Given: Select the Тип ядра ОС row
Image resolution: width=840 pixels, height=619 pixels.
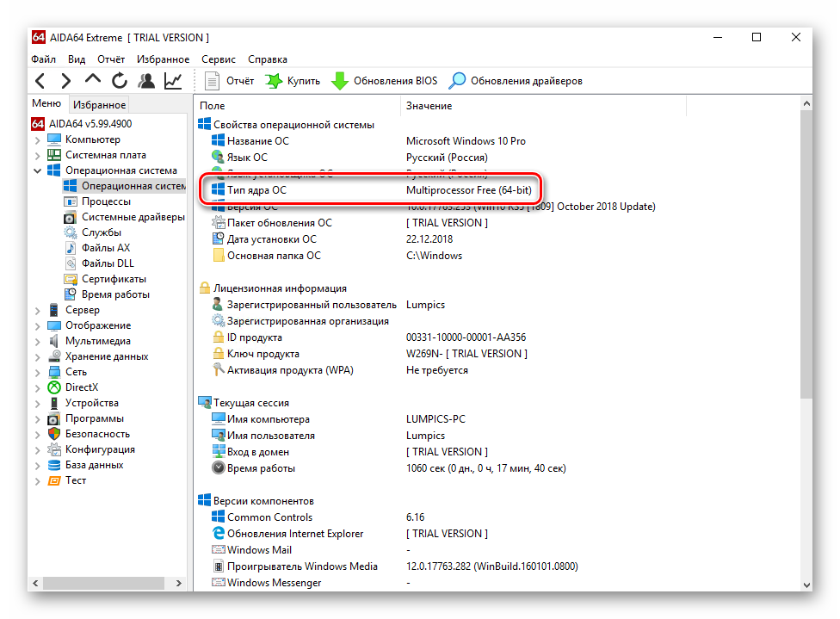Looking at the screenshot, I should click(256, 189).
